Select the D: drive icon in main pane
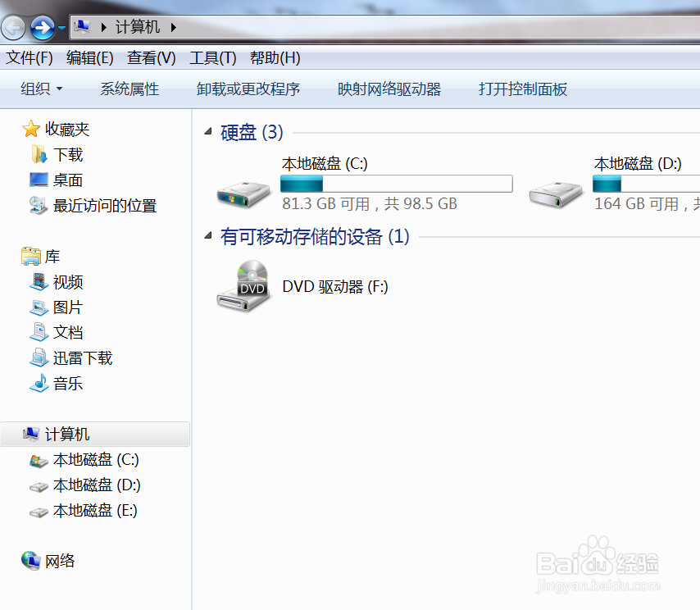700x610 pixels. 556,194
